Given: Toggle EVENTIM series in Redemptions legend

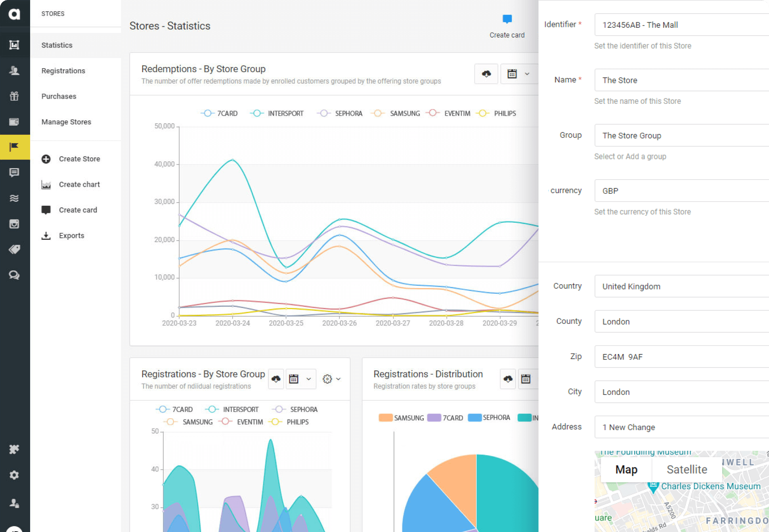Looking at the screenshot, I should [x=448, y=113].
